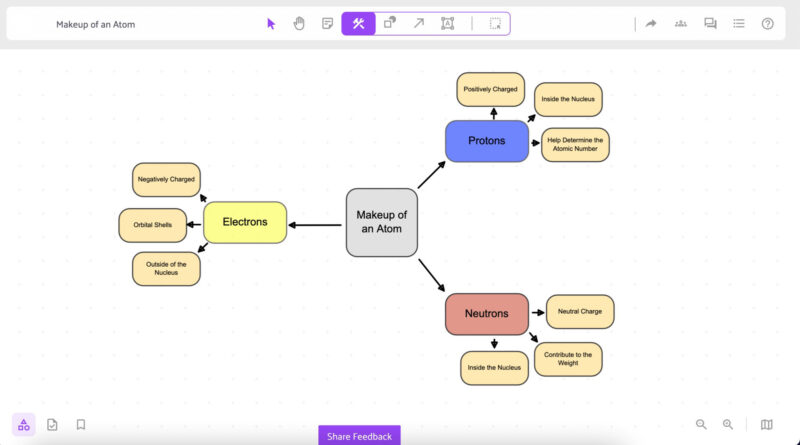Click the share arrow icon
Screen dimensions: 800x445
(651, 24)
